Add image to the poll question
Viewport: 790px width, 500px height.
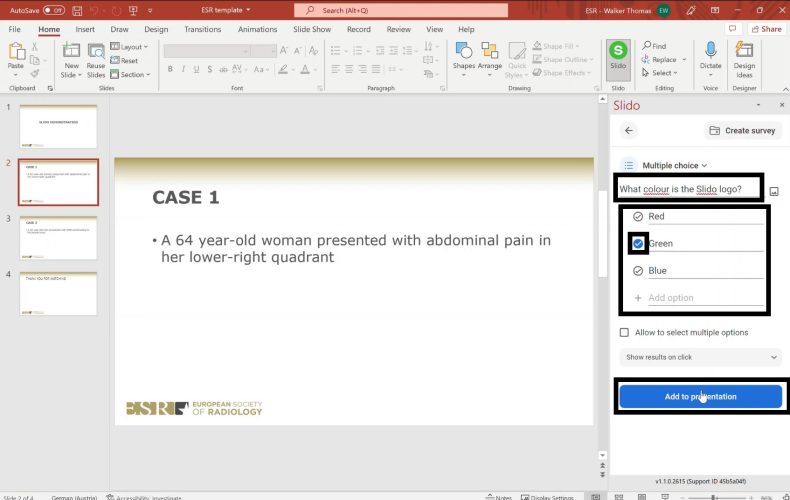[x=774, y=191]
